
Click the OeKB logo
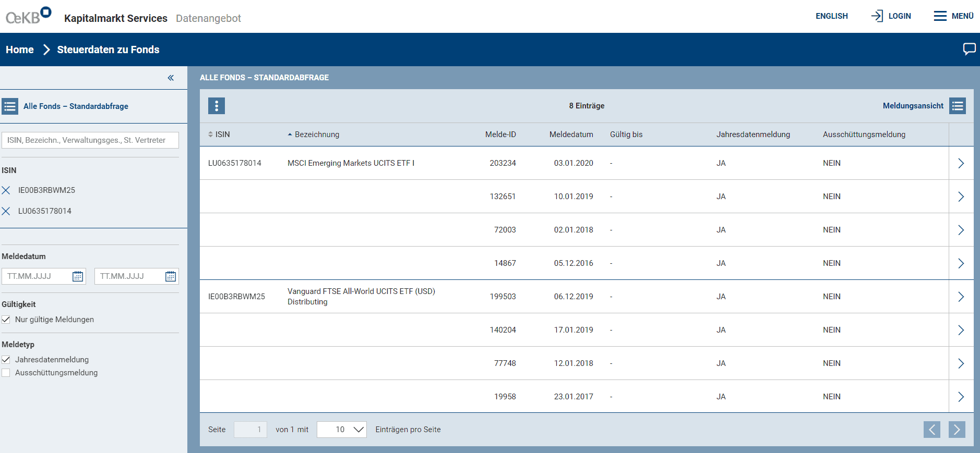[29, 16]
